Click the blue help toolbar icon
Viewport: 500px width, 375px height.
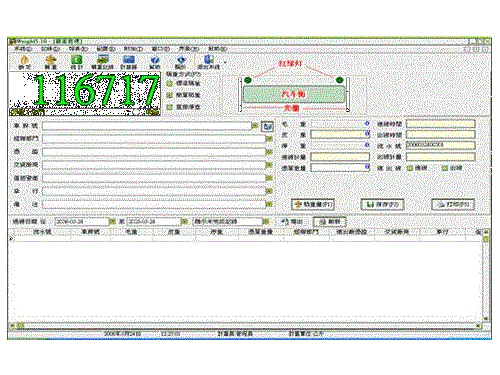click(x=155, y=62)
